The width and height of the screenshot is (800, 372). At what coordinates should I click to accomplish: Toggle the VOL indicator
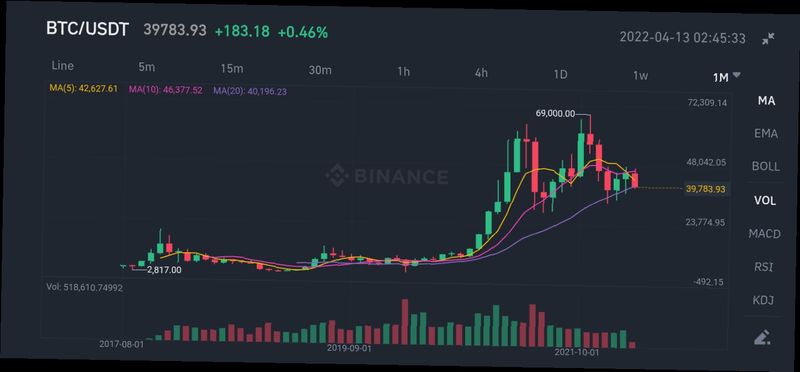tap(765, 201)
